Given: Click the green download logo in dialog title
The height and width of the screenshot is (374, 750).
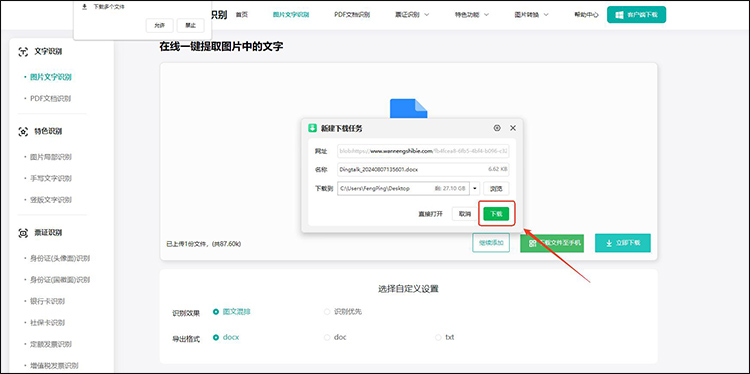Looking at the screenshot, I should point(312,128).
